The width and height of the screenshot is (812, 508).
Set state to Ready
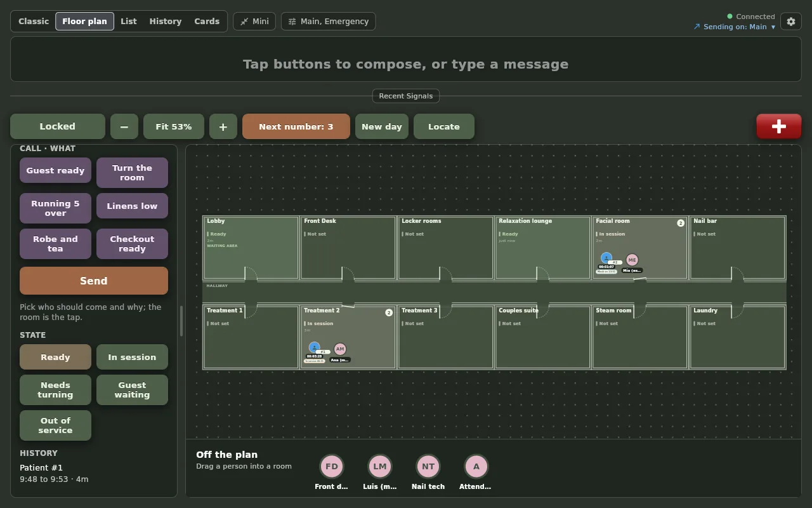point(56,357)
